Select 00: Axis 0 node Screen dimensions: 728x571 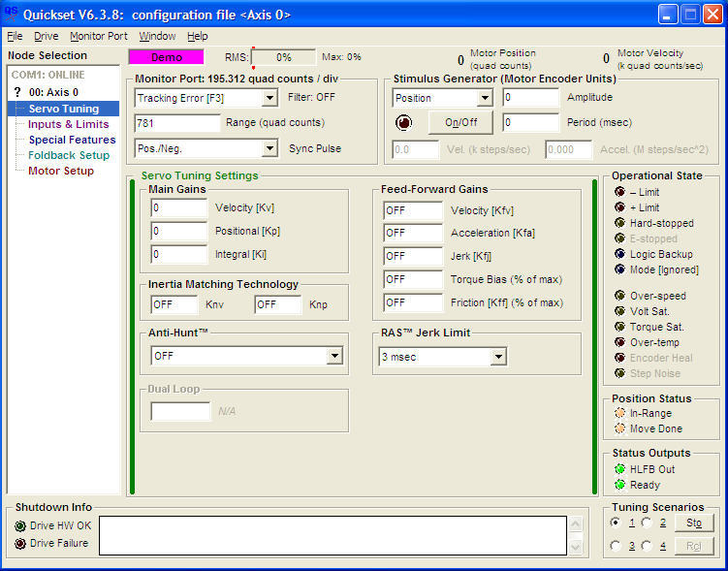pyautogui.click(x=53, y=92)
